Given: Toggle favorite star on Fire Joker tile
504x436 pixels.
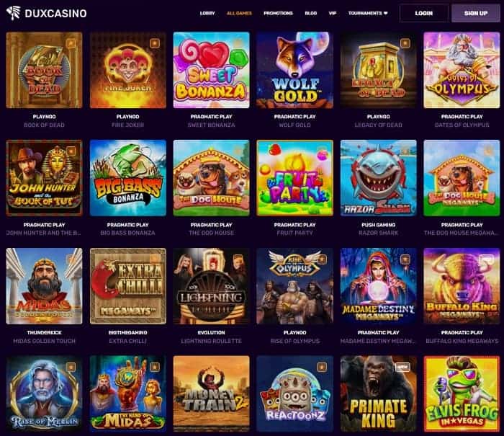Looking at the screenshot, I should click(x=155, y=43).
